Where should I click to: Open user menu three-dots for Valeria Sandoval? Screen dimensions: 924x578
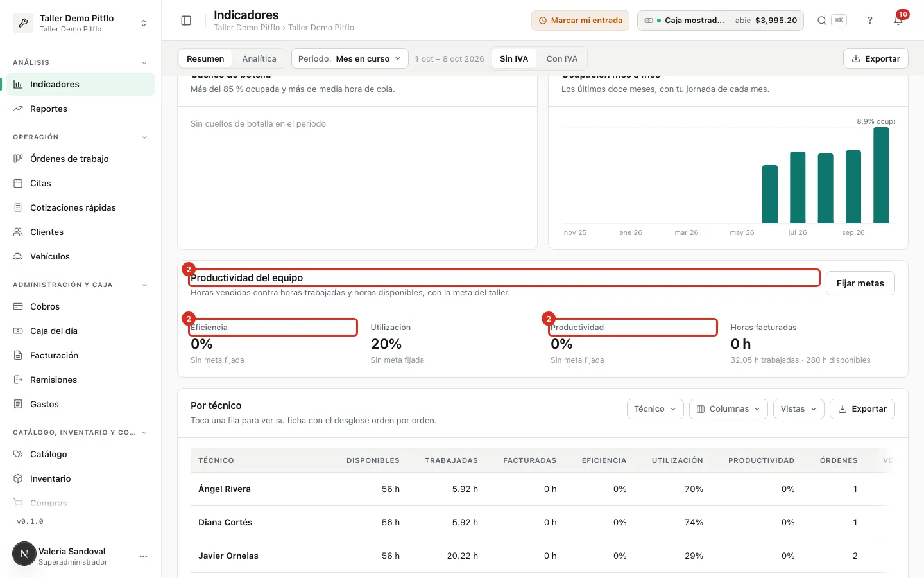point(143,556)
